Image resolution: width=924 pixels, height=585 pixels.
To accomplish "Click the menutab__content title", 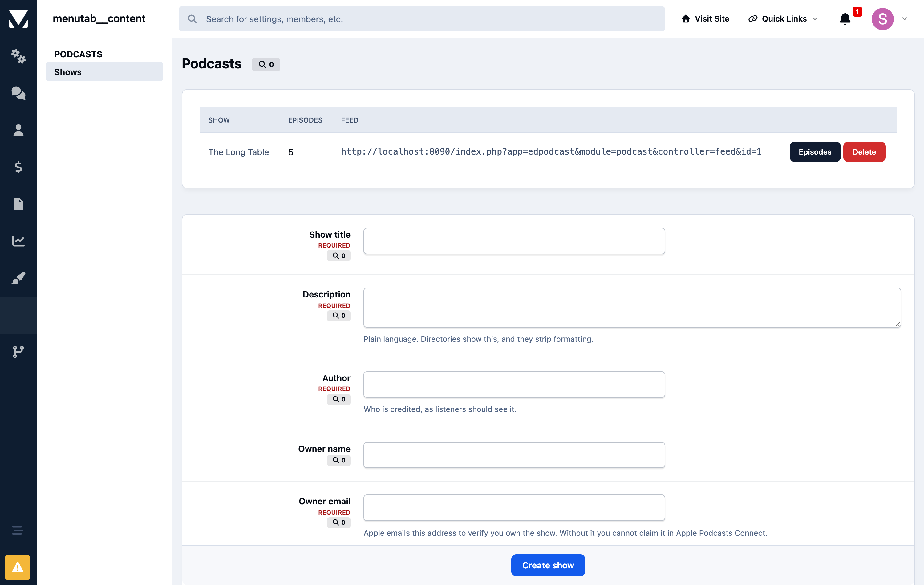I will [x=99, y=18].
